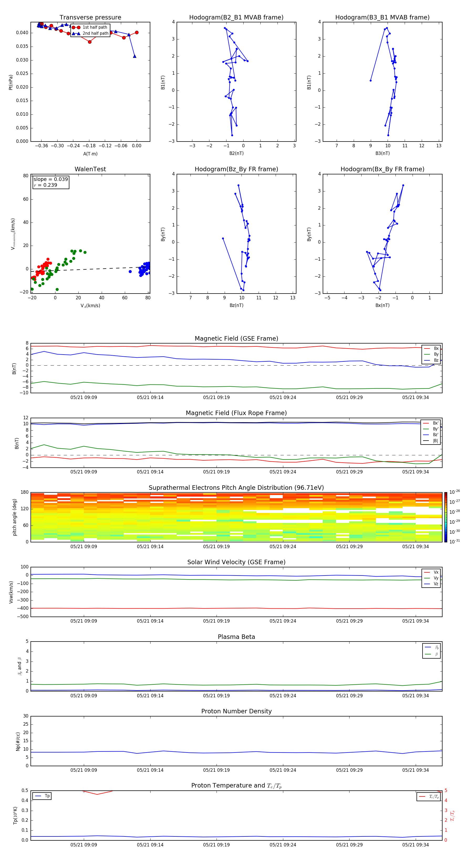Image resolution: width=473 pixels, height=868 pixels.
Task: Select the '2nd half path' legend entry
Action: click(x=90, y=33)
